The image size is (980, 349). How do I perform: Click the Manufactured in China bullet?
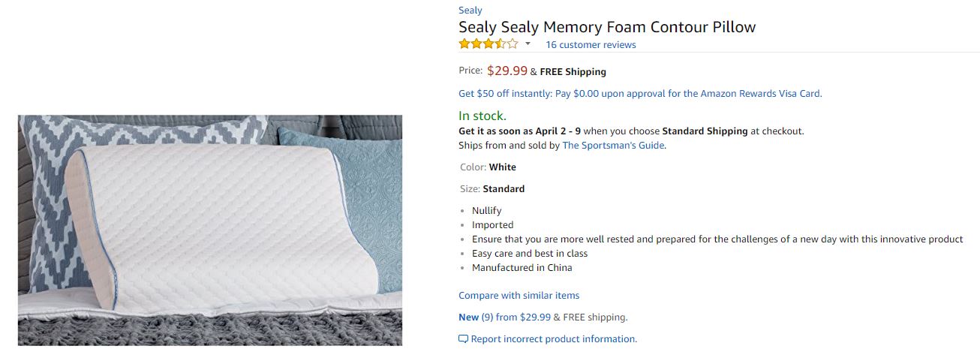[522, 268]
